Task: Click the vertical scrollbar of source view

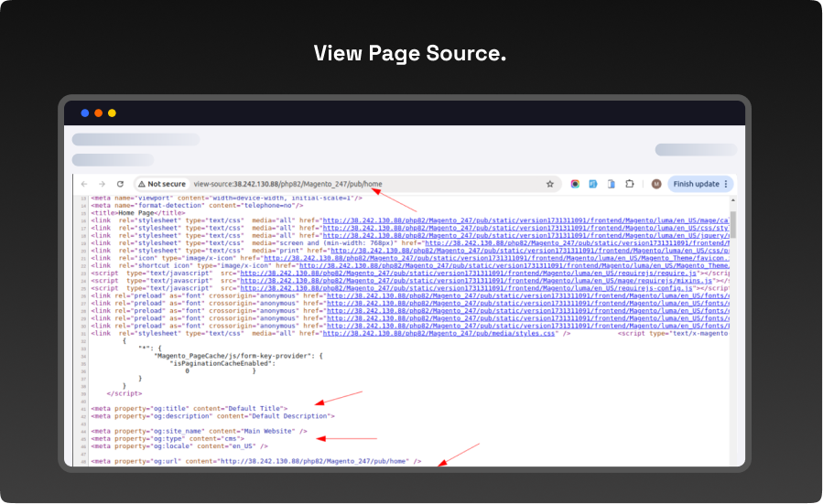Action: point(732,224)
